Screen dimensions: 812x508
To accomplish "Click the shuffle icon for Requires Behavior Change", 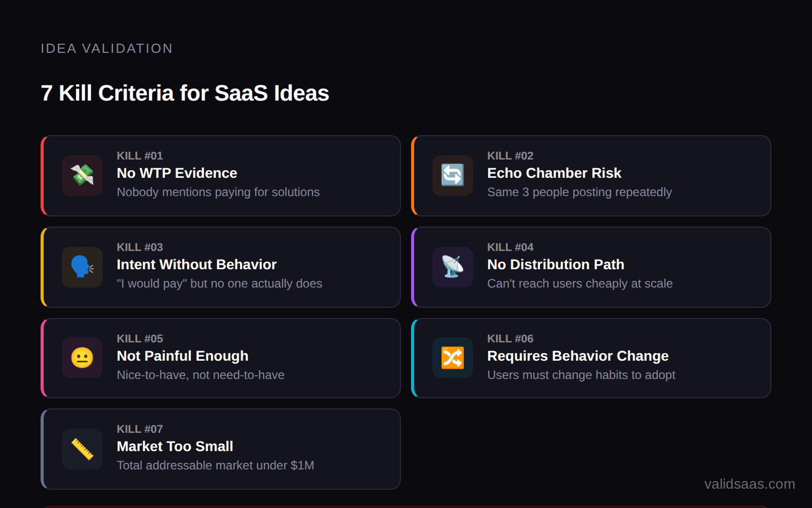I will click(452, 358).
